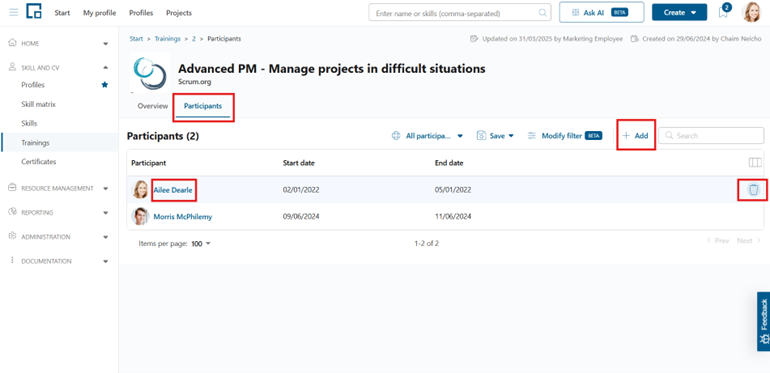
Task: Switch to the Overview tab
Action: click(x=153, y=106)
